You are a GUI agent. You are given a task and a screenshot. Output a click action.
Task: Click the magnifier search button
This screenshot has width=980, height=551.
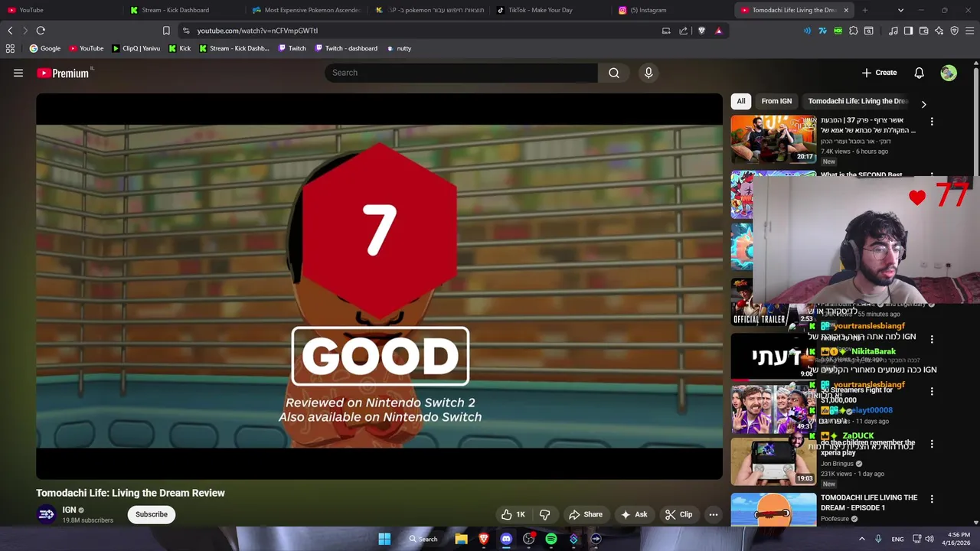point(614,73)
